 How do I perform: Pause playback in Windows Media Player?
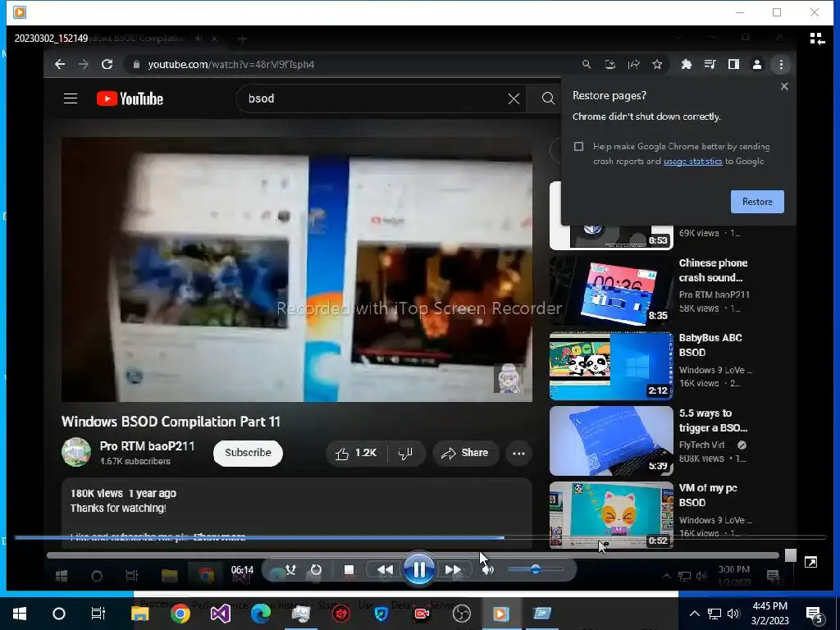coord(419,569)
